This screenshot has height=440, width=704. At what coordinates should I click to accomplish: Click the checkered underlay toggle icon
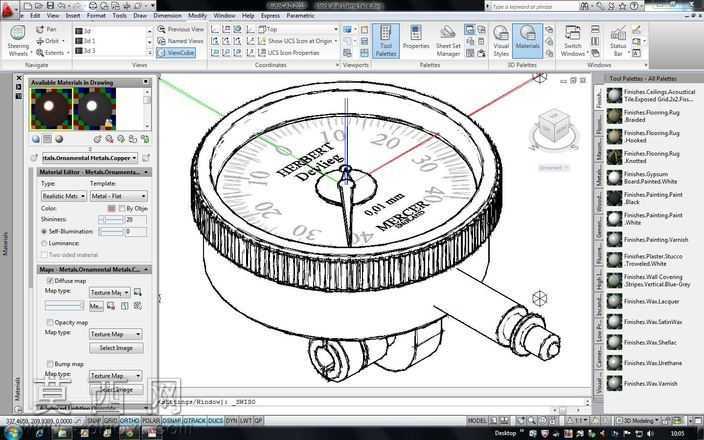pos(48,140)
